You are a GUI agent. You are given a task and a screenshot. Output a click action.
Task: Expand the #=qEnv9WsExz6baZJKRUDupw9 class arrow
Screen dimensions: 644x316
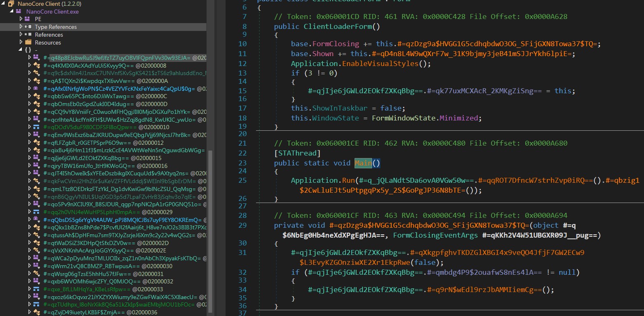pyautogui.click(x=29, y=135)
